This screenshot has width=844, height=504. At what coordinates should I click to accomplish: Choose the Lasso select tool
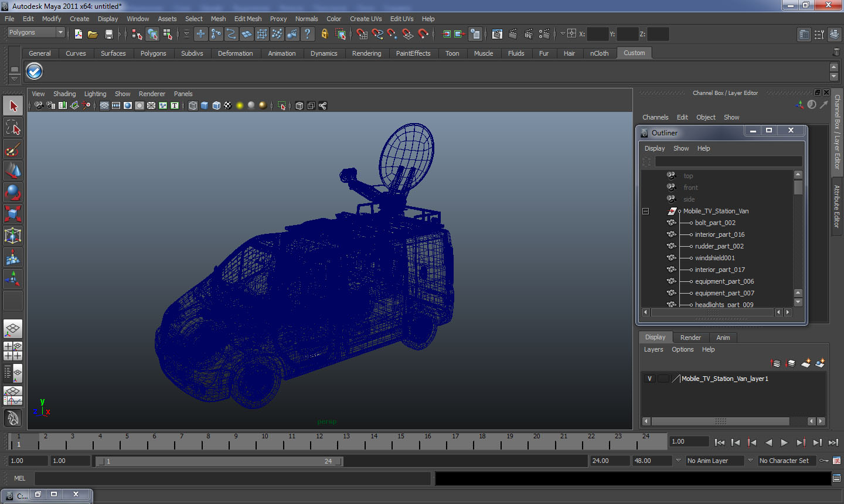pyautogui.click(x=13, y=128)
